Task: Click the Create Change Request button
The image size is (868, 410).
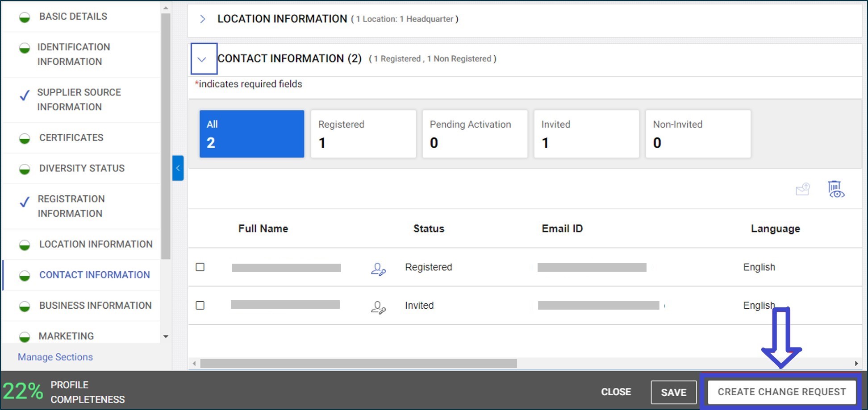Action: click(x=782, y=392)
